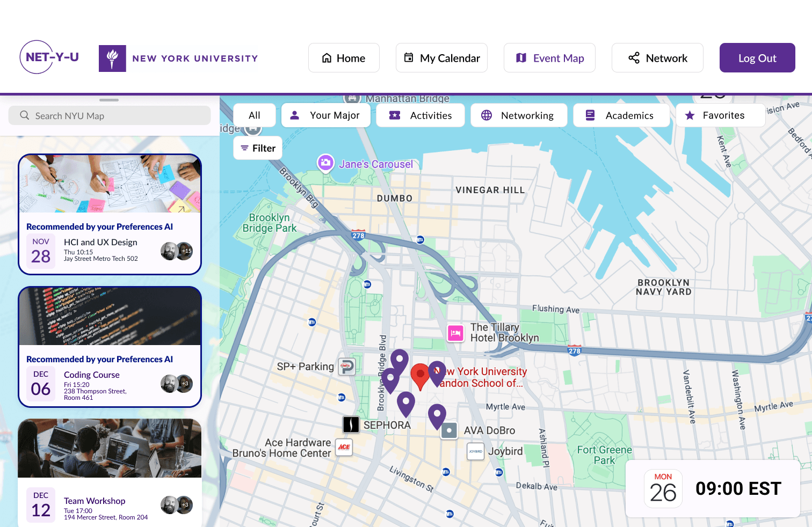Open the HCI and UX Design event image

[x=110, y=184]
